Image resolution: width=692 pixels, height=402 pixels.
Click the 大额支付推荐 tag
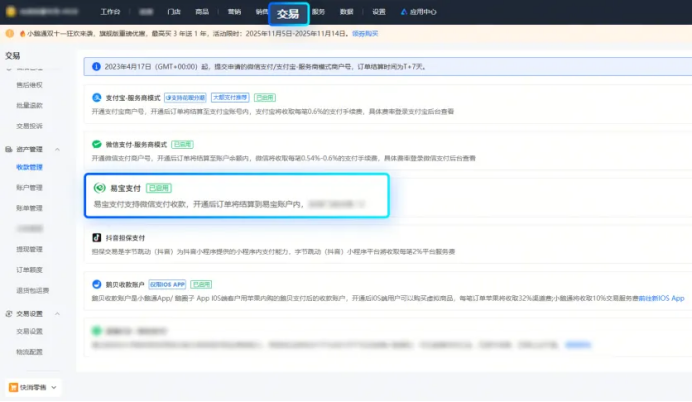click(230, 98)
